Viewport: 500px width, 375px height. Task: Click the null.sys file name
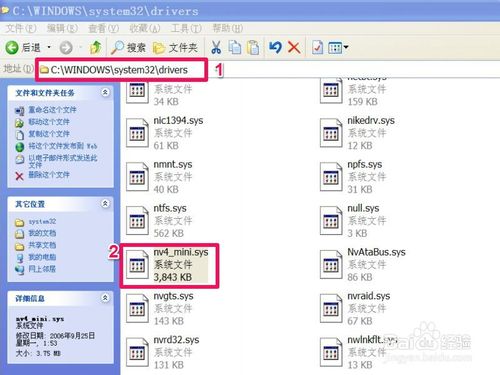point(363,208)
